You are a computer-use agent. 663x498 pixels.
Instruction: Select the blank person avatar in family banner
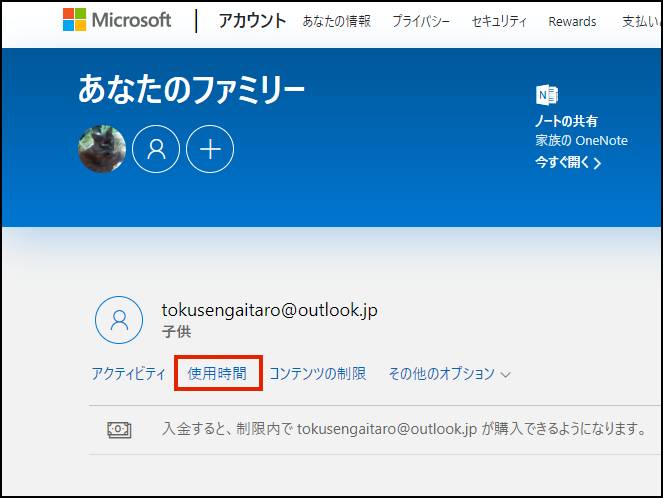pyautogui.click(x=156, y=149)
